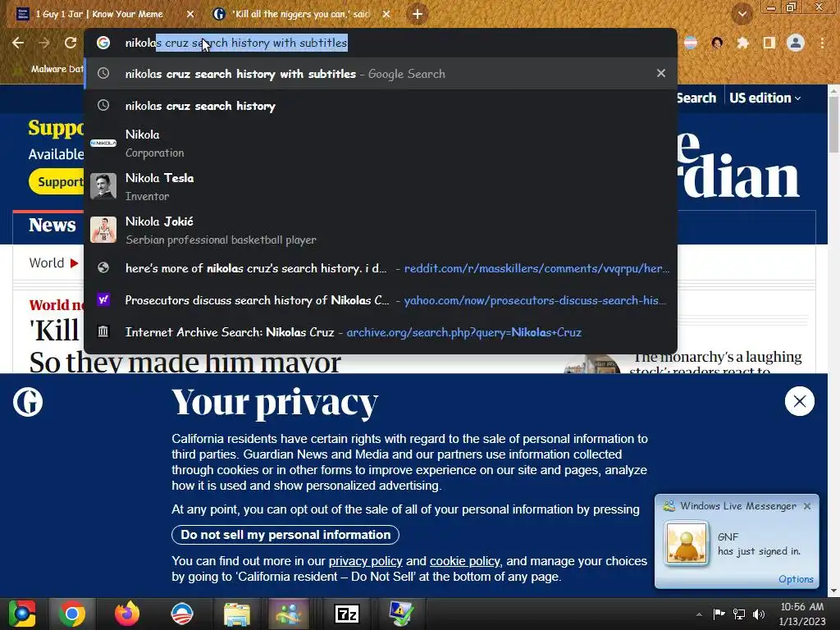
Task: Close the Know Your Meme tab
Action: [190, 14]
